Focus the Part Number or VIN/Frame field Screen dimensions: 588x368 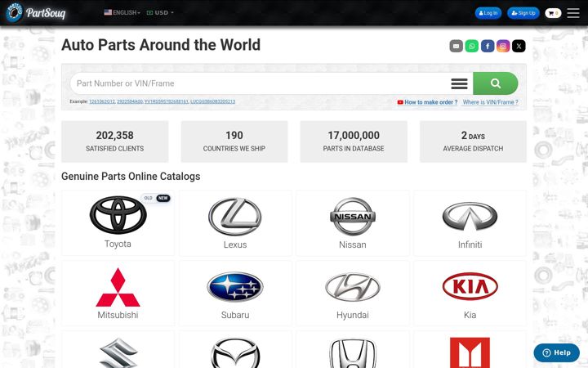[x=259, y=83]
